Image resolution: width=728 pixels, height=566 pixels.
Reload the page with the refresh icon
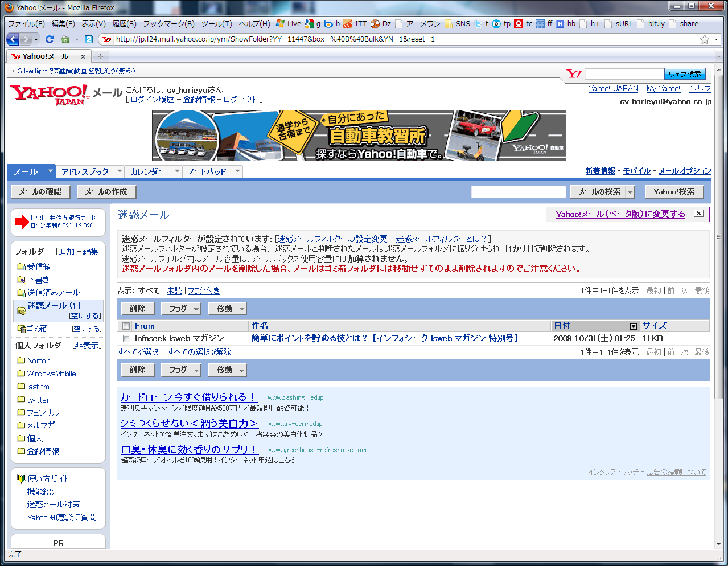50,39
